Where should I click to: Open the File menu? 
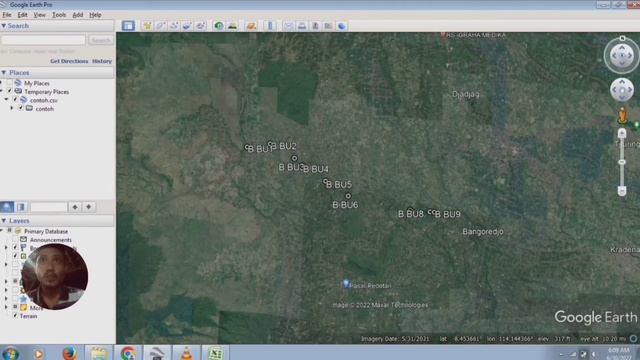[x=7, y=15]
